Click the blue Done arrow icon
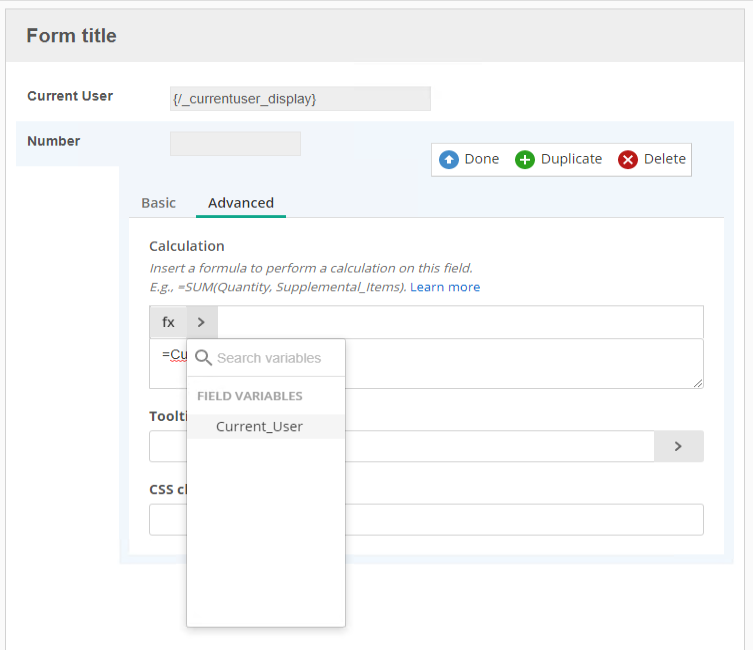The height and width of the screenshot is (650, 753). click(449, 159)
